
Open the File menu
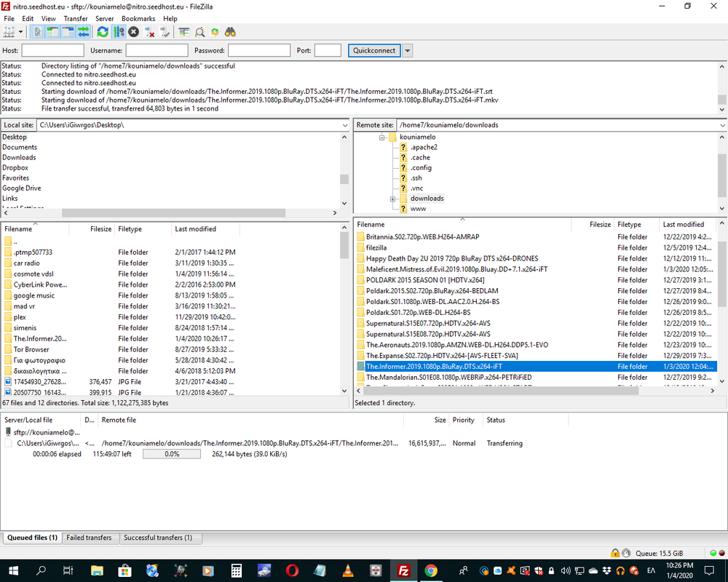pyautogui.click(x=9, y=19)
